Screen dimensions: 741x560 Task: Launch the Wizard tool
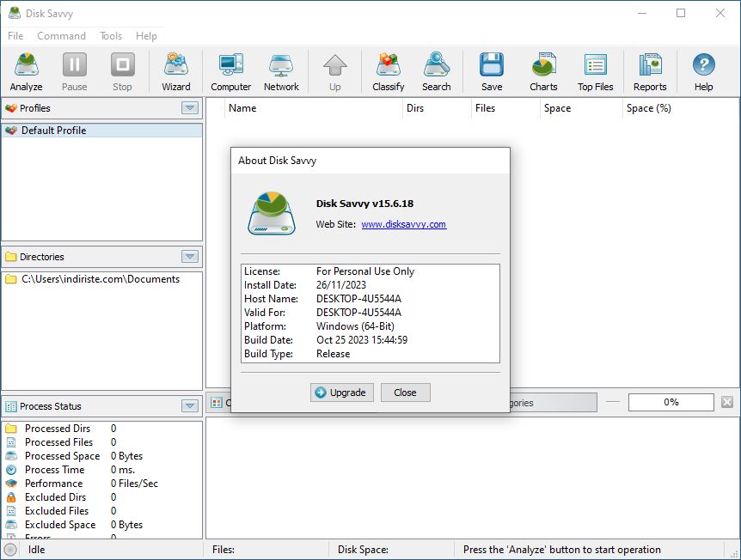coord(176,72)
